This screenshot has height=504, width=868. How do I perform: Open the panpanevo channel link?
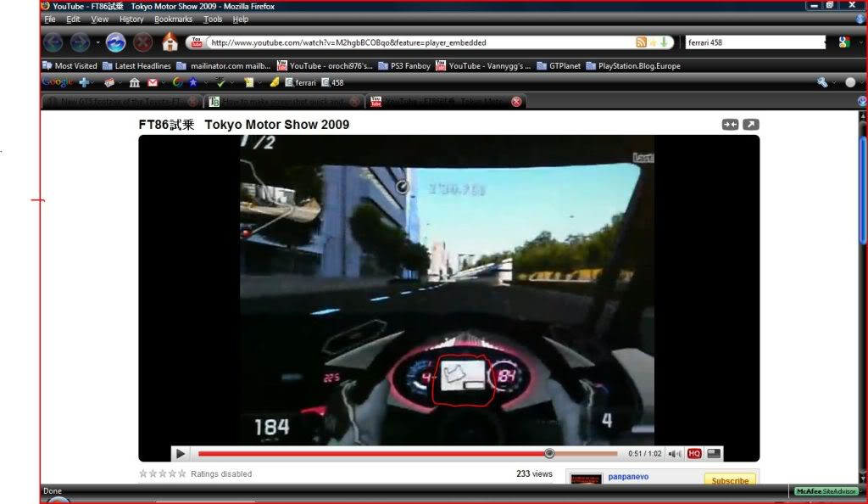pos(628,477)
